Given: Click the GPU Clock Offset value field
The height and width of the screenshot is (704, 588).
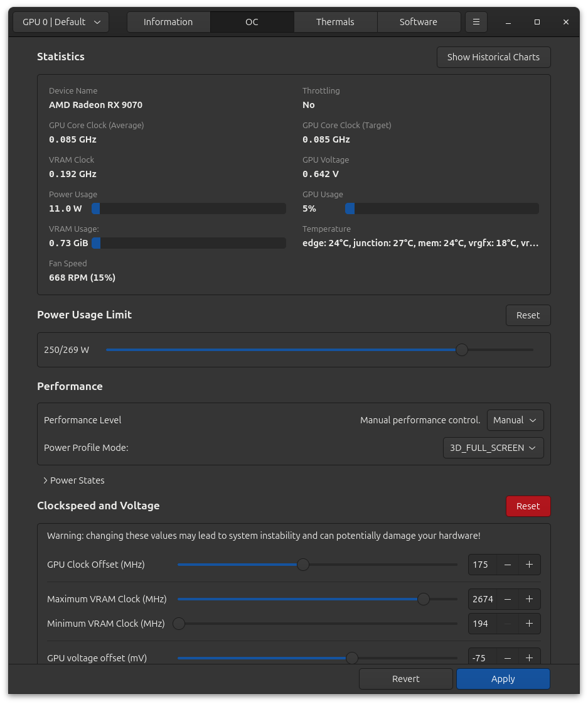Looking at the screenshot, I should point(481,565).
